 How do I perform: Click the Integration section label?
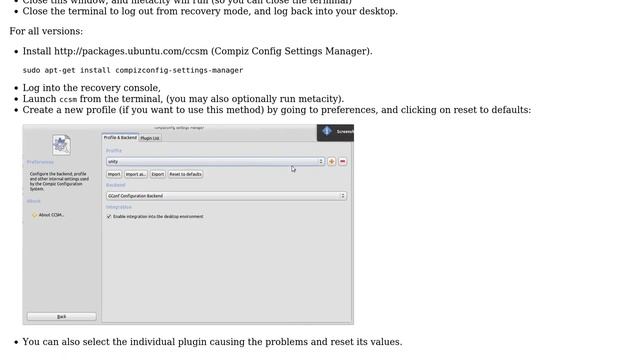(x=119, y=207)
